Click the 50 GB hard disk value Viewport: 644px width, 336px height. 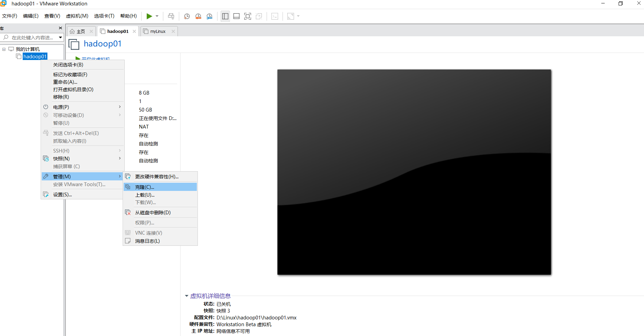click(145, 110)
